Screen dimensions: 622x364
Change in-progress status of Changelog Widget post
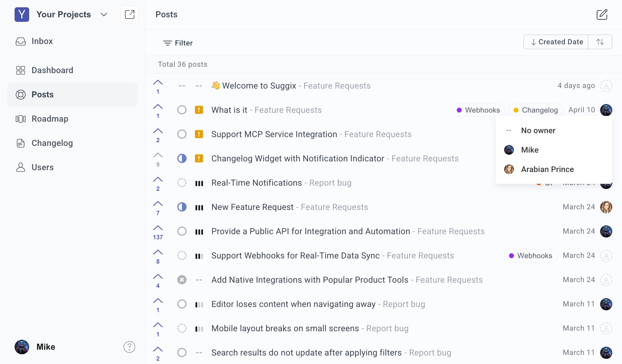click(182, 158)
